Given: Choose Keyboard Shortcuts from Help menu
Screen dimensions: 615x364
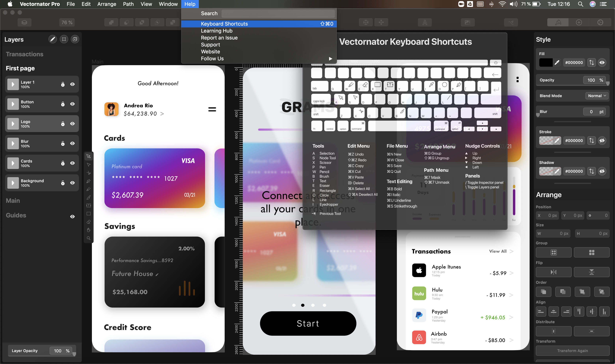Looking at the screenshot, I should coord(259,24).
